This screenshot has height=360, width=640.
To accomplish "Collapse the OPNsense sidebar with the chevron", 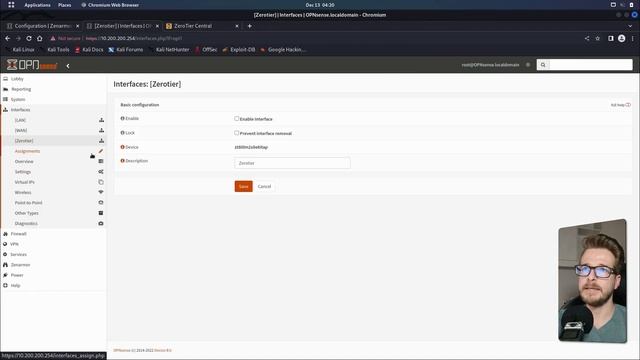I will pyautogui.click(x=68, y=66).
